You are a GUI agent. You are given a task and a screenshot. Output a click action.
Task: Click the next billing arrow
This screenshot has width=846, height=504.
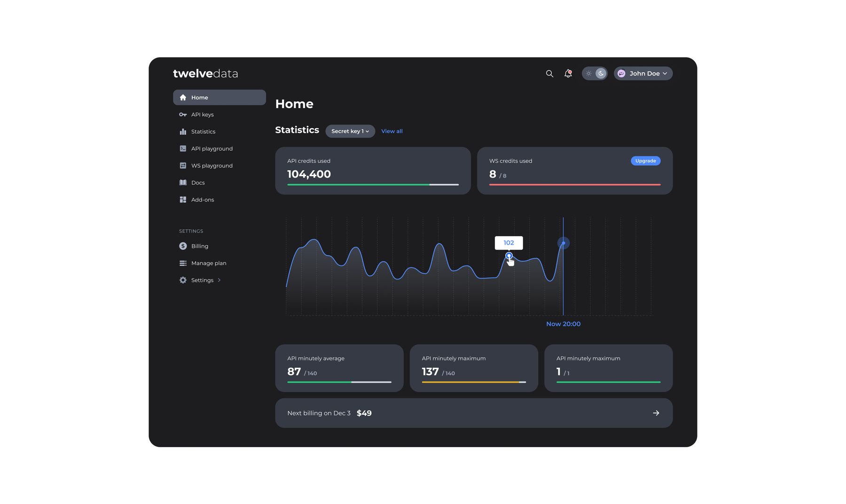tap(656, 413)
